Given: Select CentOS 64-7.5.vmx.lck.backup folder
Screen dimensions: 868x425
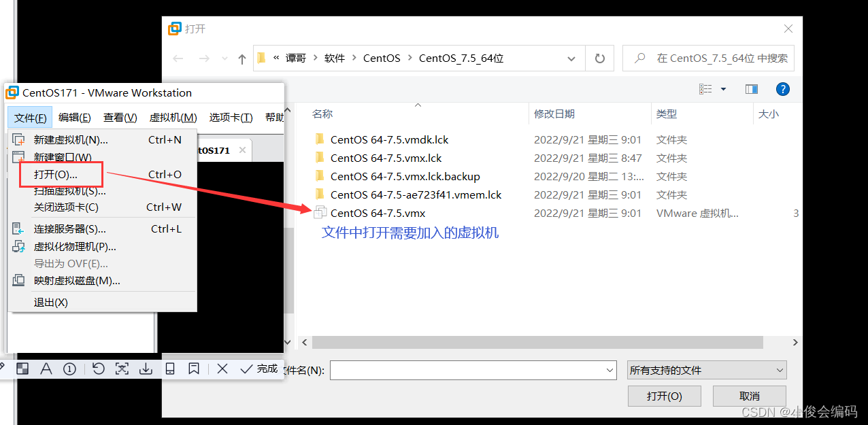Looking at the screenshot, I should click(x=405, y=176).
